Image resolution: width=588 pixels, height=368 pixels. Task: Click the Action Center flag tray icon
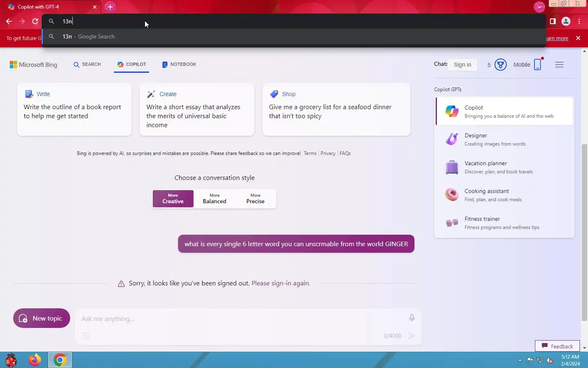pos(530,360)
